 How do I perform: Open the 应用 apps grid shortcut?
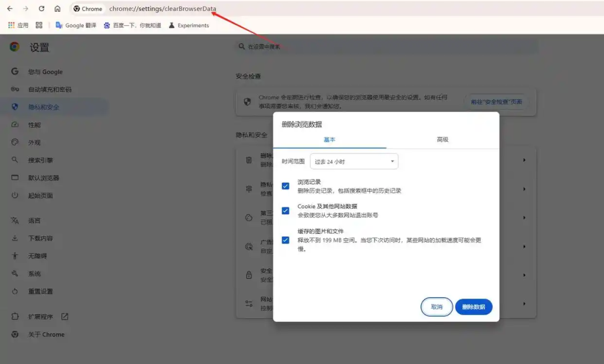18,25
